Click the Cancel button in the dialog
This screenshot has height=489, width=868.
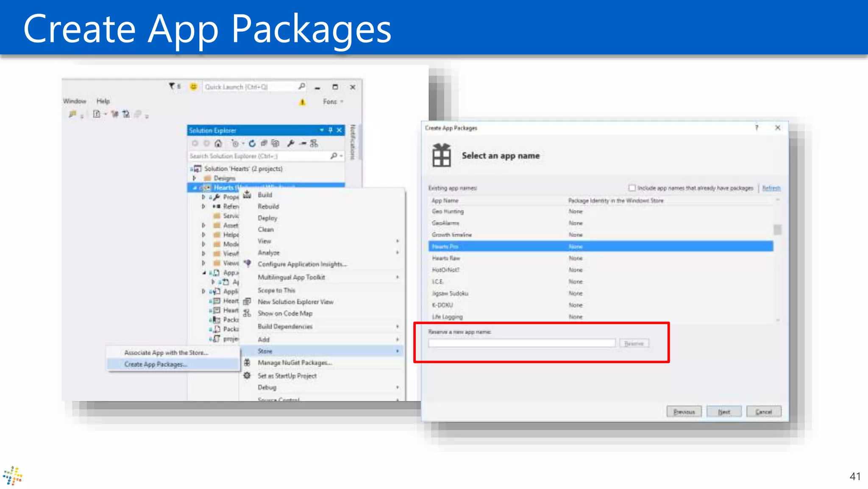pos(764,411)
